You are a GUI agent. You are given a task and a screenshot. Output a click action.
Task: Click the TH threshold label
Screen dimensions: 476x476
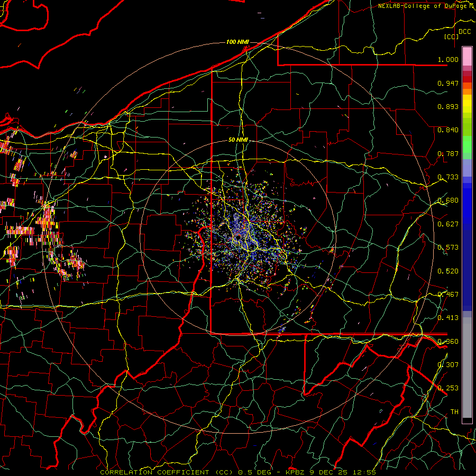(454, 412)
